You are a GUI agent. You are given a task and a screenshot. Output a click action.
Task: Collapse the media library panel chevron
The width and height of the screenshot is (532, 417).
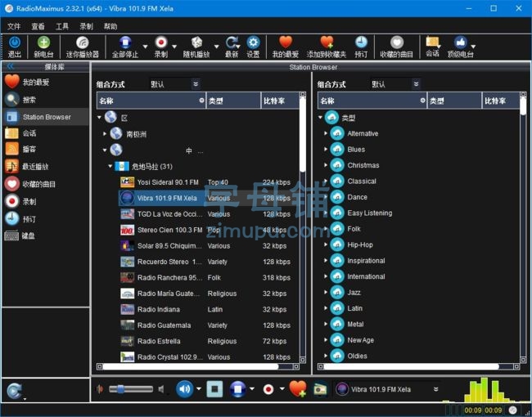coord(10,66)
